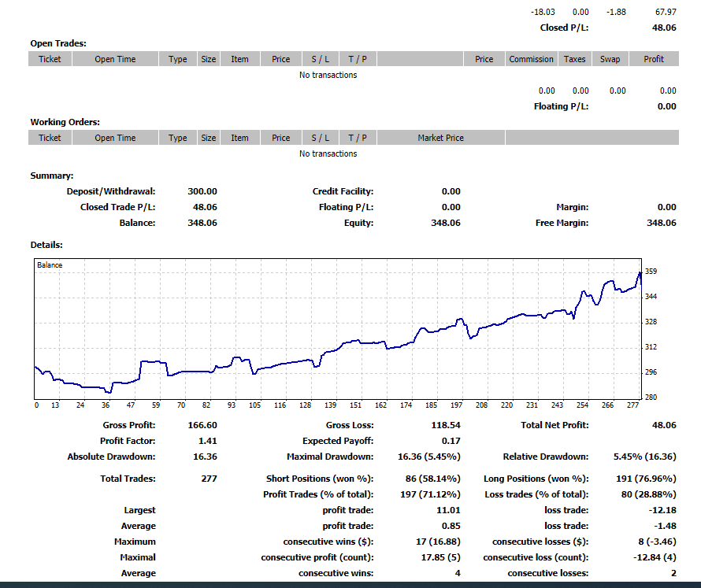Image resolution: width=701 pixels, height=588 pixels.
Task: Click the 359 mark on chart's vertical axis
Action: click(651, 272)
